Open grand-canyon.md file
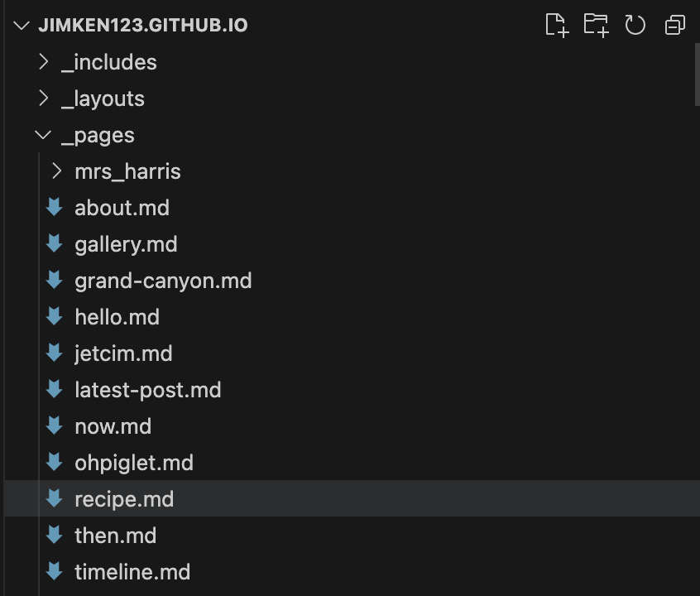The height and width of the screenshot is (596, 700). 163,281
